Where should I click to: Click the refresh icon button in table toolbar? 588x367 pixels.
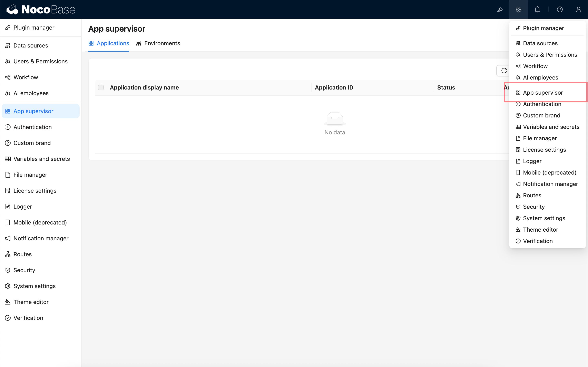(x=503, y=71)
